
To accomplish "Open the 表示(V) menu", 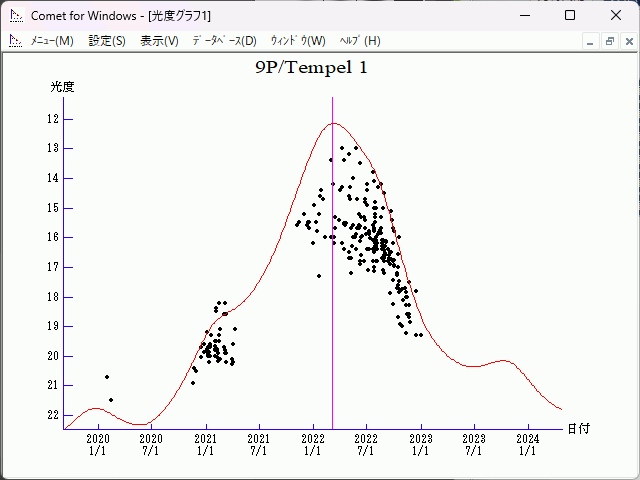I will pos(159,41).
